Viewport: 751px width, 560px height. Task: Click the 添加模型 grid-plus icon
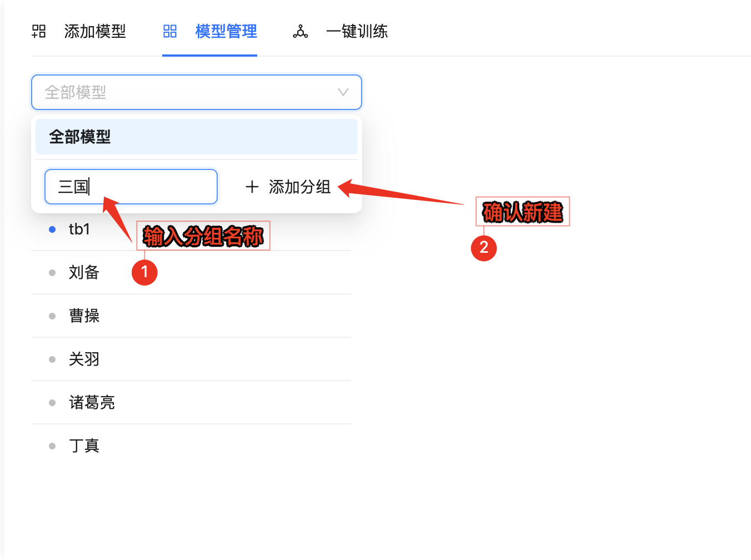(x=39, y=31)
